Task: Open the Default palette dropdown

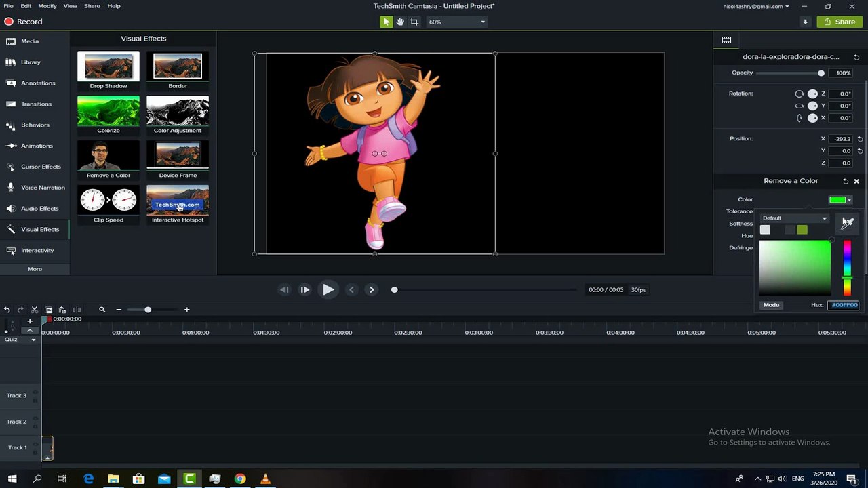Action: point(795,218)
